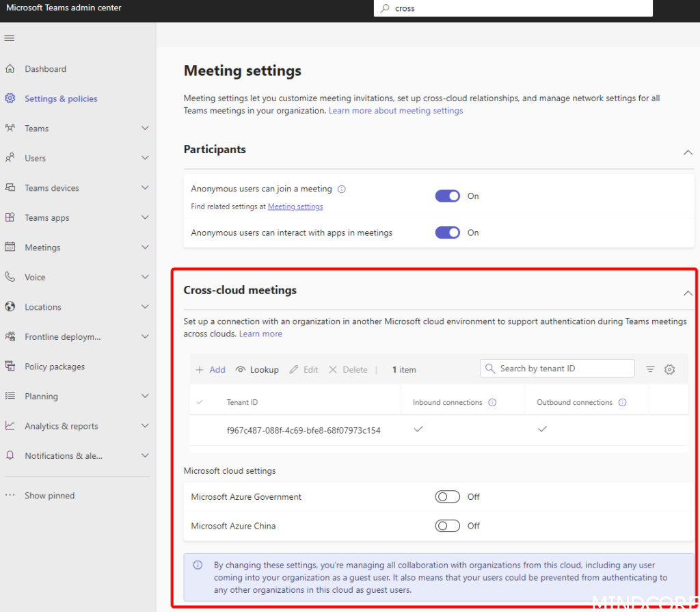This screenshot has height=612, width=700.
Task: Turn off Anonymous users can join a meeting
Action: pos(448,196)
